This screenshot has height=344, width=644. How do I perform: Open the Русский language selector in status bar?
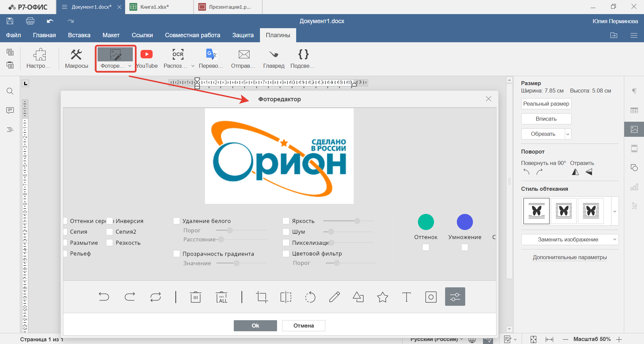[436, 339]
